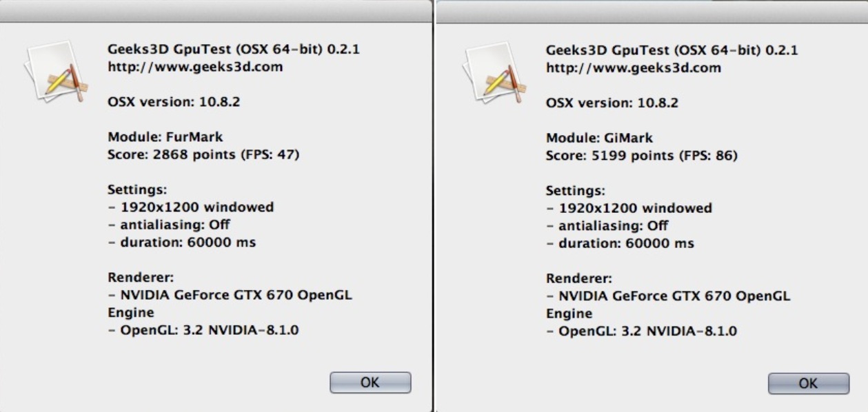Click the Geeks3D GpuTest title in FurMark dialog

[x=234, y=50]
